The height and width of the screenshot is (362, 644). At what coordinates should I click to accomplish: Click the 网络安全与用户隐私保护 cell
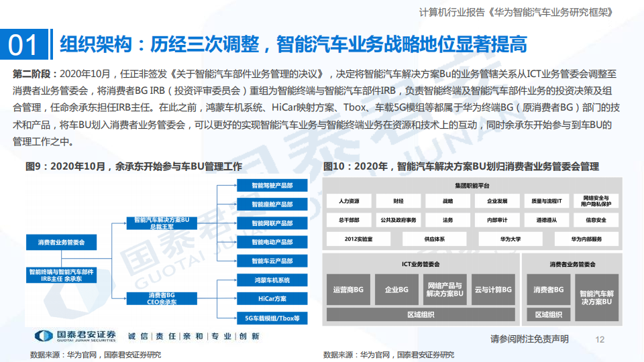pyautogui.click(x=596, y=201)
